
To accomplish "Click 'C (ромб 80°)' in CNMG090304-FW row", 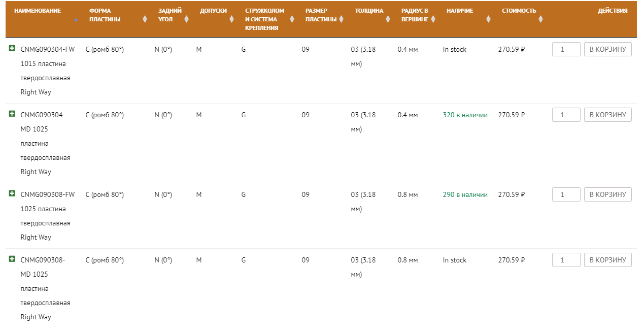I will coord(105,49).
